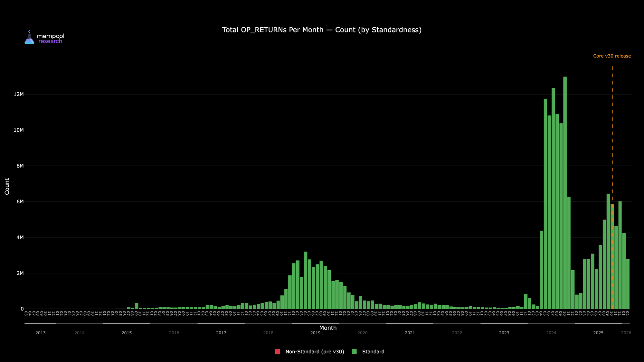The height and width of the screenshot is (362, 644).
Task: Click the purple "research" logo text
Action: click(50, 42)
